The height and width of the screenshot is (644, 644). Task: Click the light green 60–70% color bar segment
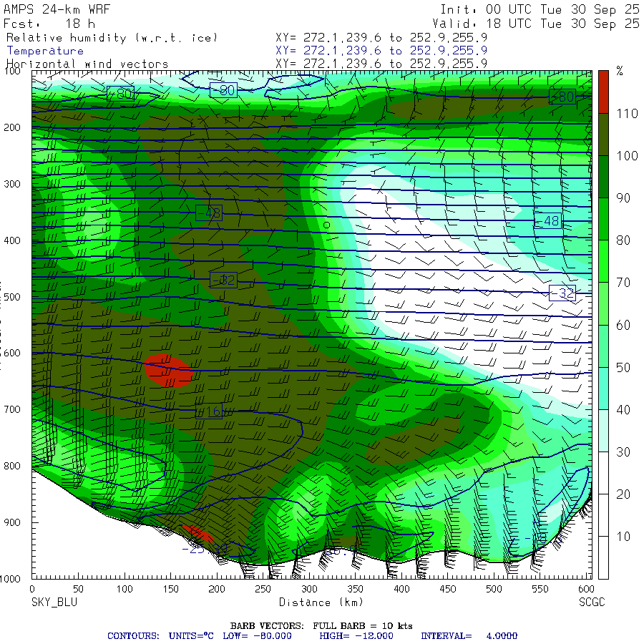(603, 303)
